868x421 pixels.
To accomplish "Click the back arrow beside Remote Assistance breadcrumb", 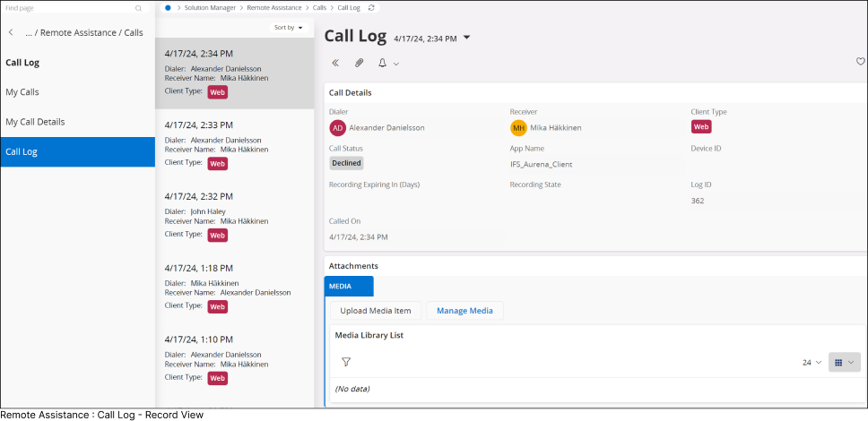I will click(11, 32).
